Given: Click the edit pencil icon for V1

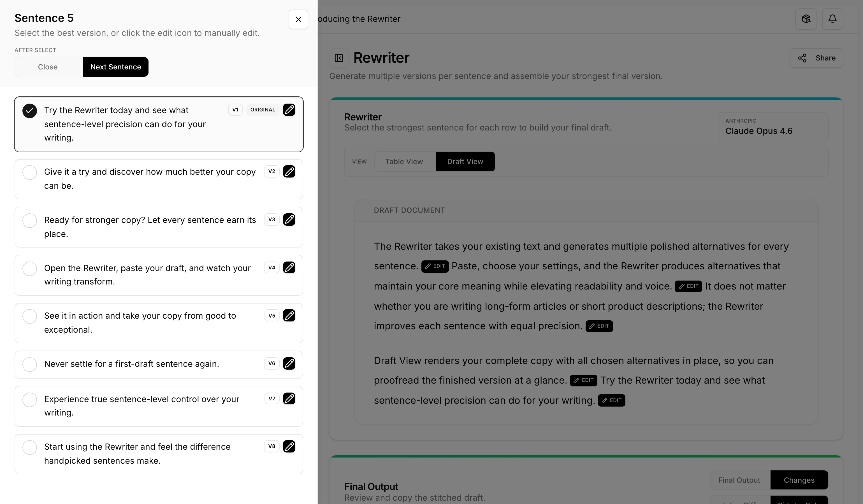Looking at the screenshot, I should click(289, 110).
